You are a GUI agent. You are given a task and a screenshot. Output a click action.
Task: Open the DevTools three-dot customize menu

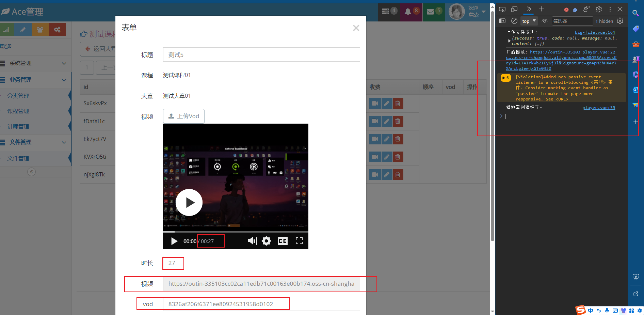(610, 9)
